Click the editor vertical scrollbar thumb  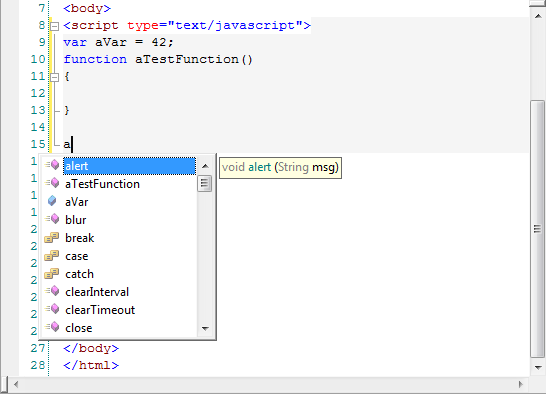[538, 229]
